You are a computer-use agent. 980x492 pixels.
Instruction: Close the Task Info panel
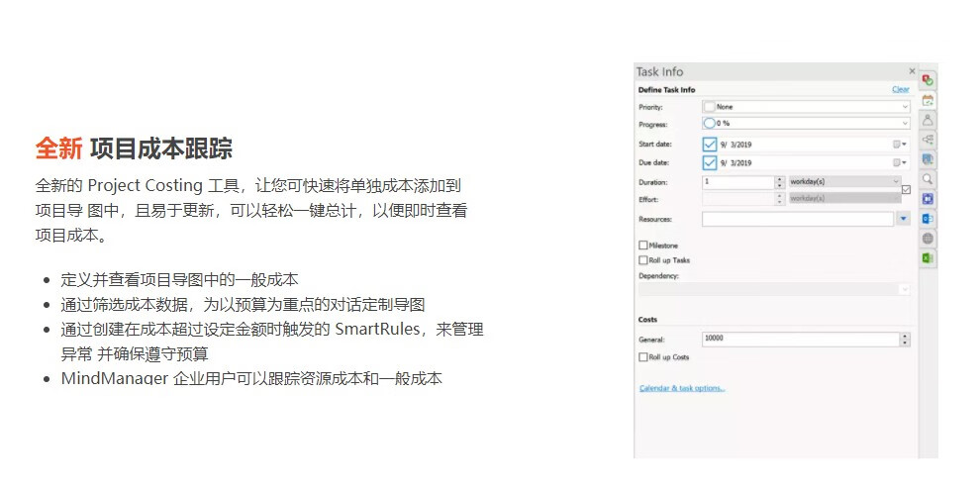coord(912,71)
